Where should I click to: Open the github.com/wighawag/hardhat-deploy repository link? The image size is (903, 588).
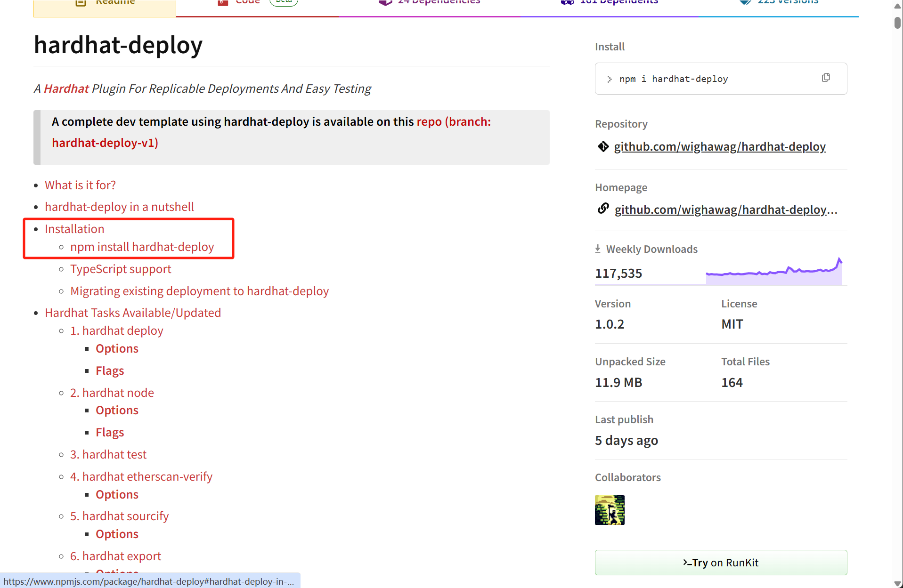click(720, 146)
